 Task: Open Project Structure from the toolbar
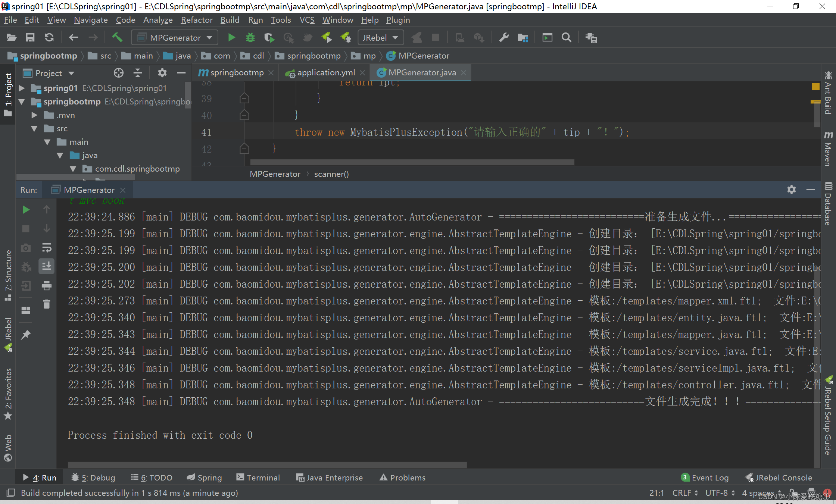point(522,38)
